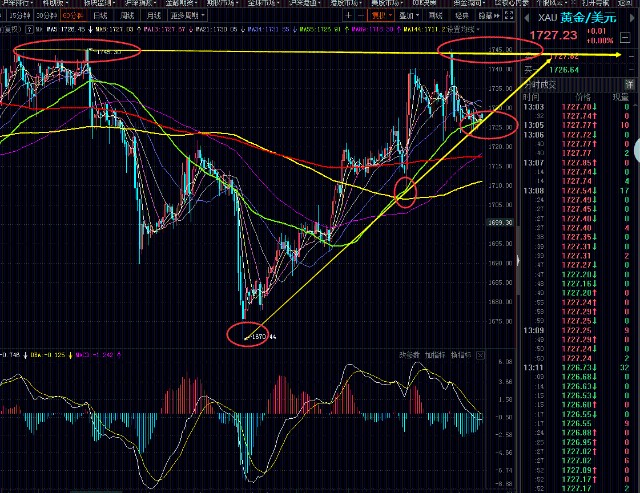Expand the 更多周期 dropdown
This screenshot has height=493, width=640.
(x=188, y=16)
